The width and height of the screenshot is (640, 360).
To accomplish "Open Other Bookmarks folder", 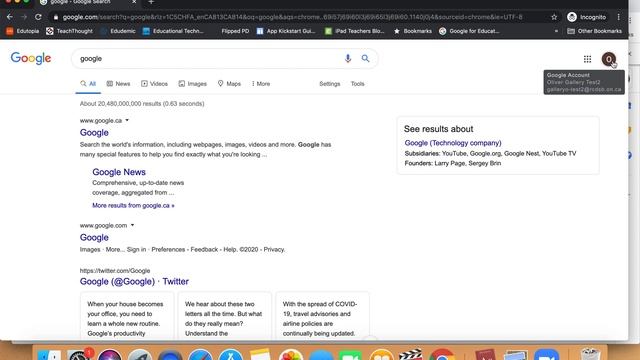I will [x=595, y=31].
